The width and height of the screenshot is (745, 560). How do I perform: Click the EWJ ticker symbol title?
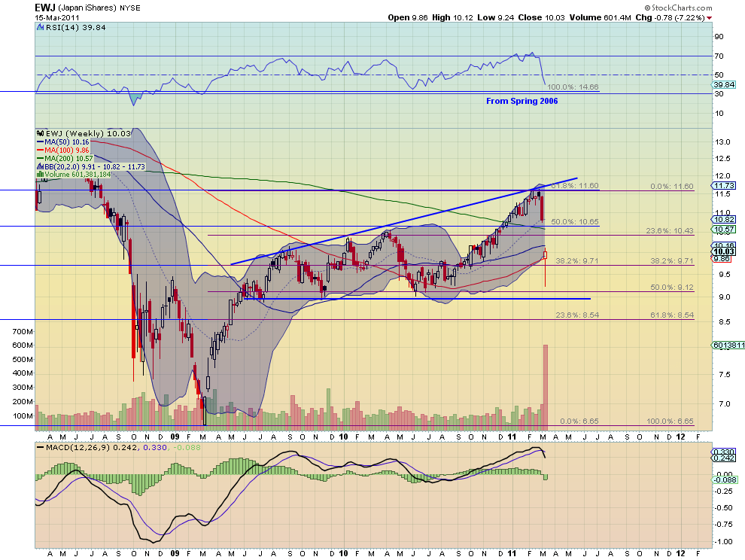[x=46, y=7]
